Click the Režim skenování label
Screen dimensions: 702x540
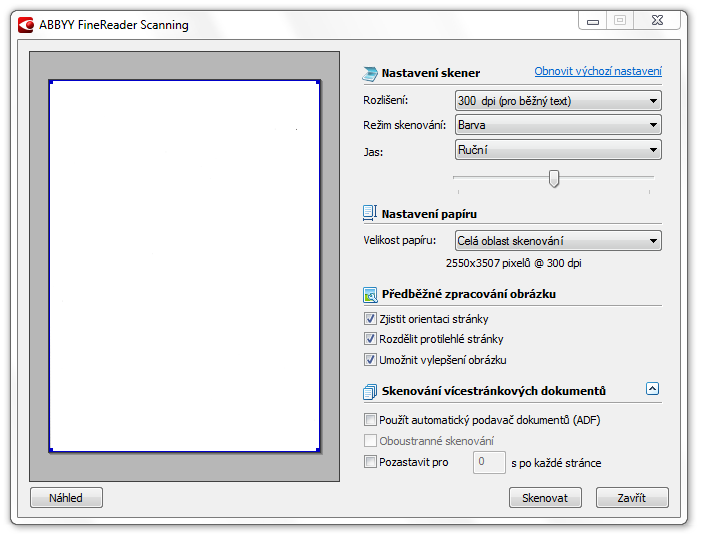coord(404,125)
